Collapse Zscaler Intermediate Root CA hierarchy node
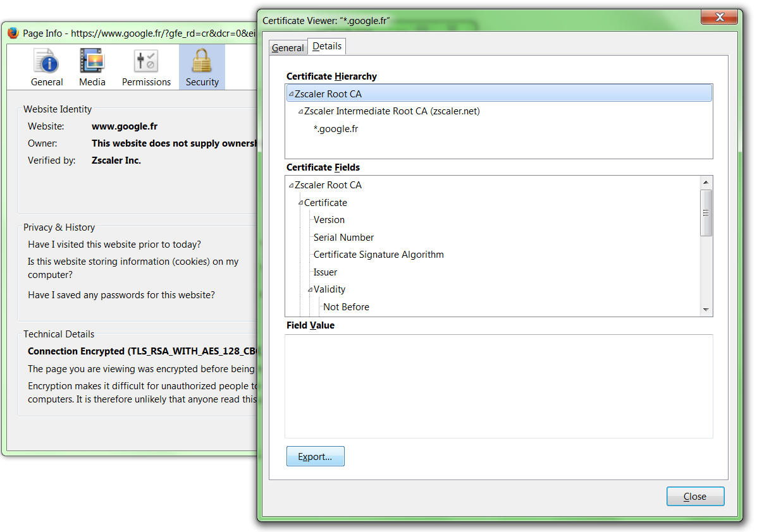 pos(301,111)
